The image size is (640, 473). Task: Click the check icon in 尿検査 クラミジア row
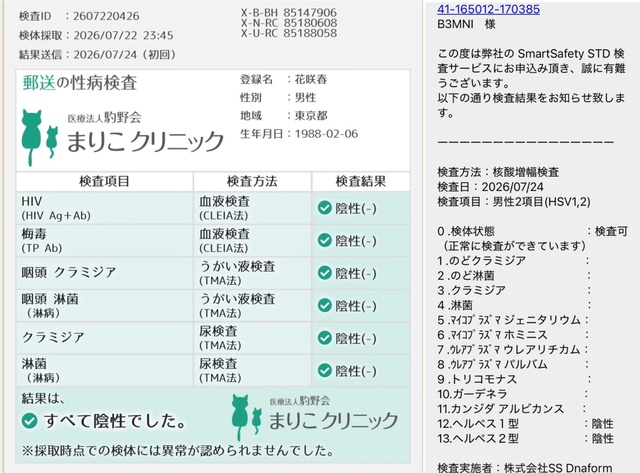click(x=324, y=338)
